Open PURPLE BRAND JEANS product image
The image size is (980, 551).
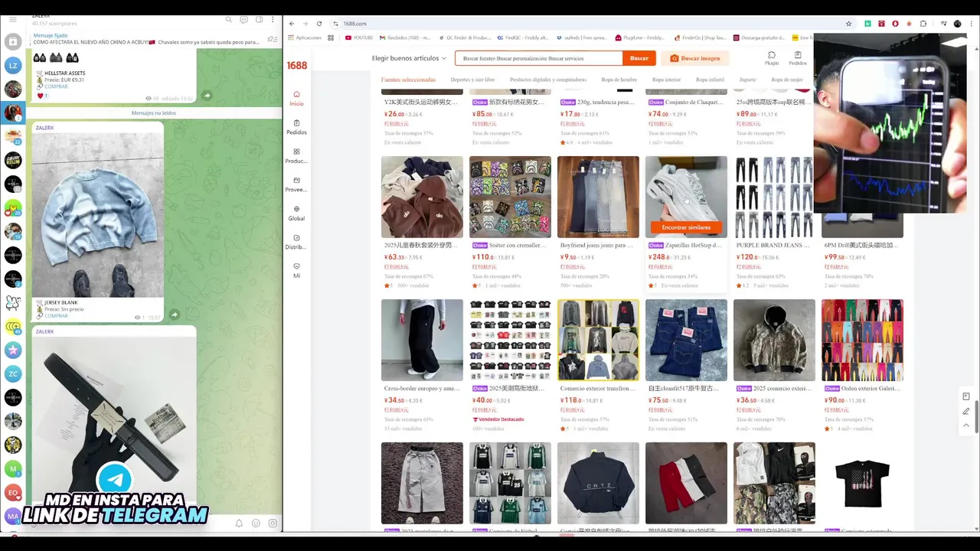coord(774,197)
